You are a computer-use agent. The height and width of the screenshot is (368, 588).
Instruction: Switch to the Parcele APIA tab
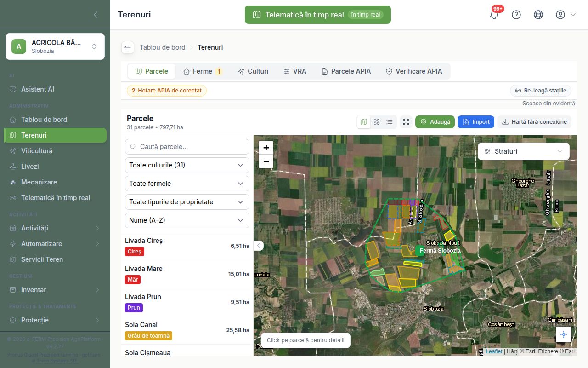click(x=346, y=71)
